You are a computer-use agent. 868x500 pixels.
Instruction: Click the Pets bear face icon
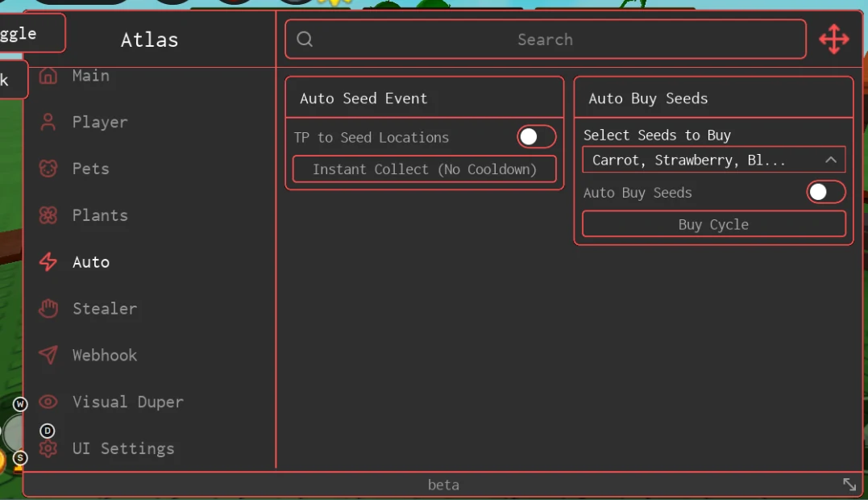[x=48, y=169]
